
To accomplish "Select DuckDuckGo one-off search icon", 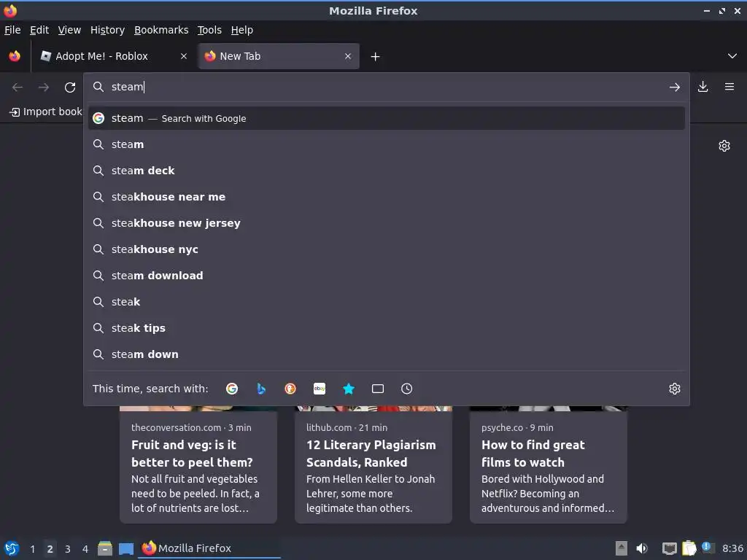I will point(290,389).
